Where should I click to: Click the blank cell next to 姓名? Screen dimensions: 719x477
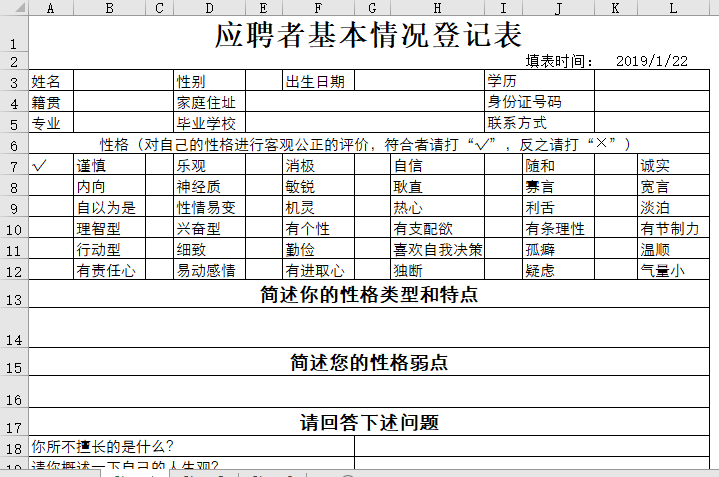(x=109, y=81)
